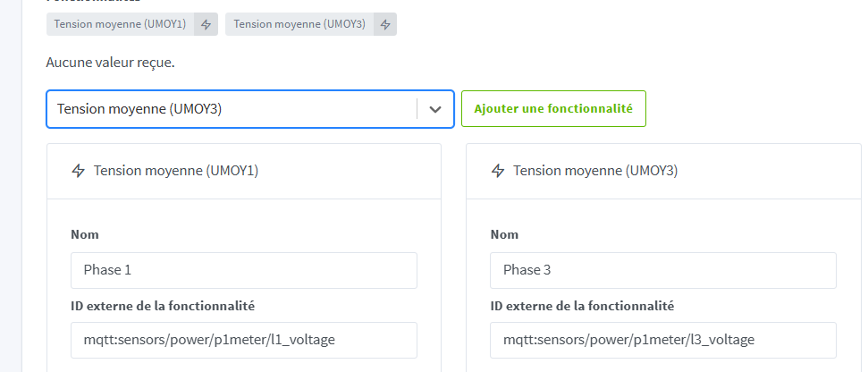The image size is (868, 372).
Task: Click the Nom label in UMOY1 card
Action: pyautogui.click(x=85, y=235)
